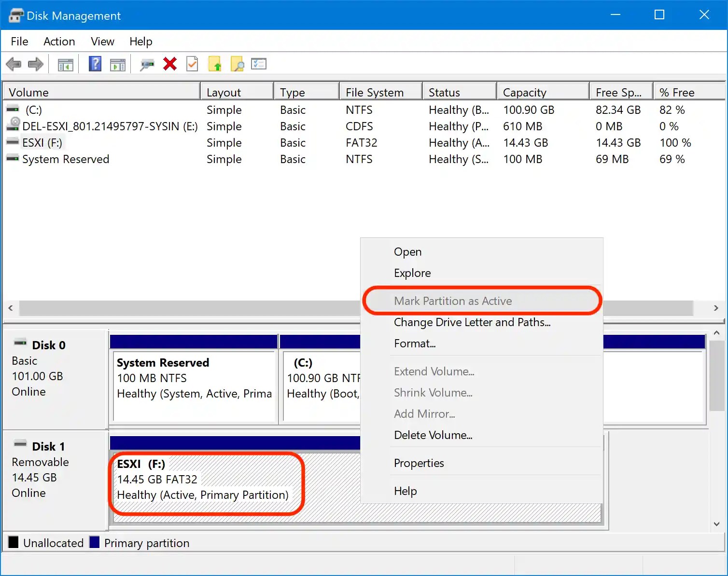Click the Back navigation arrow icon
This screenshot has width=728, height=576.
point(14,64)
